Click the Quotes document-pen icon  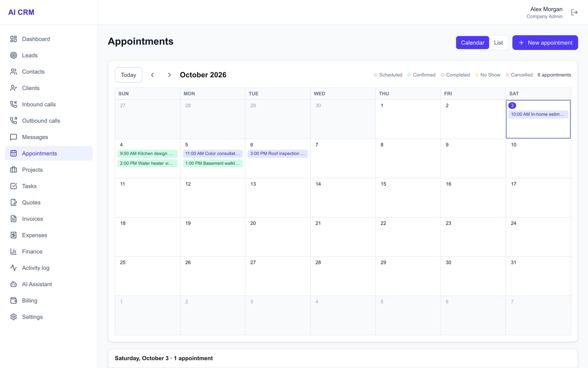14,202
